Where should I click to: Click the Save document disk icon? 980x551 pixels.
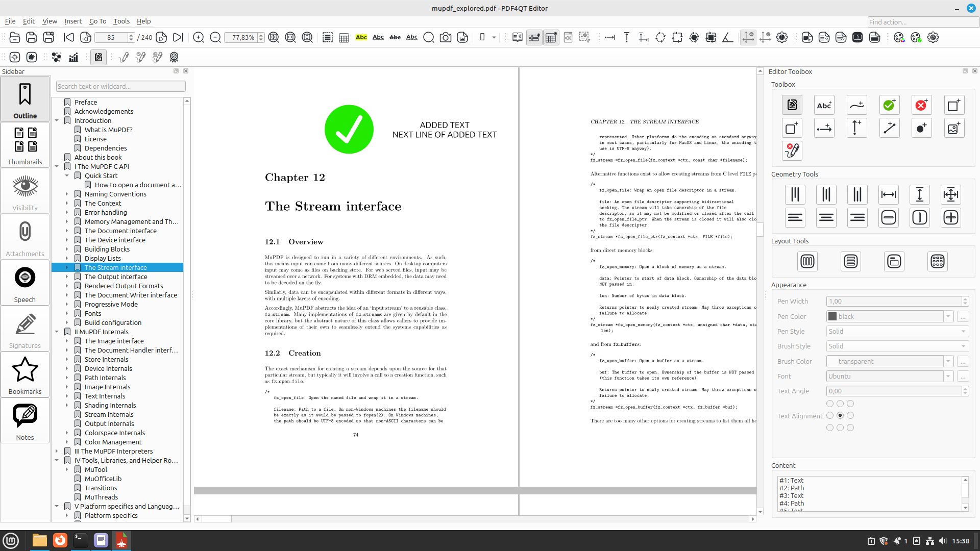[x=32, y=37]
